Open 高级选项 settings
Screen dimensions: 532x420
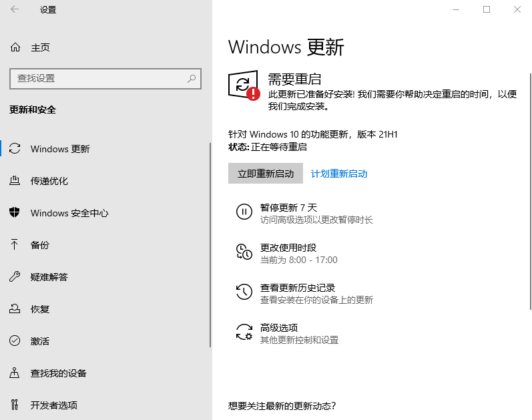tap(279, 328)
